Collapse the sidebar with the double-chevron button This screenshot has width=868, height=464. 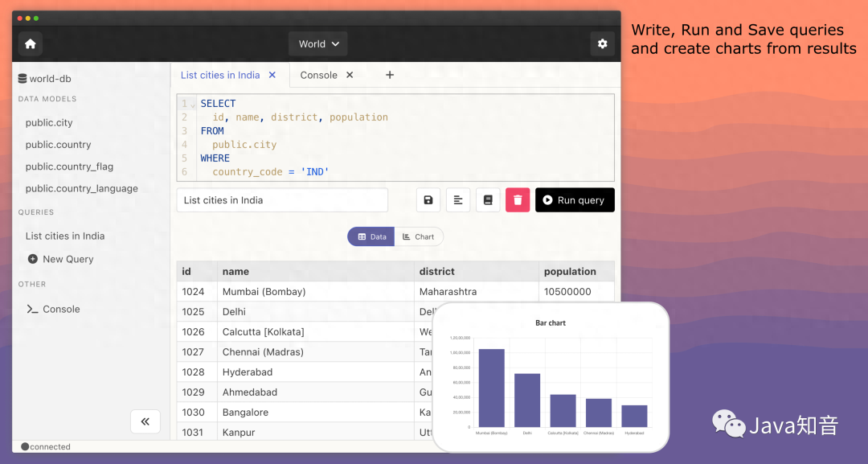pyautogui.click(x=145, y=421)
